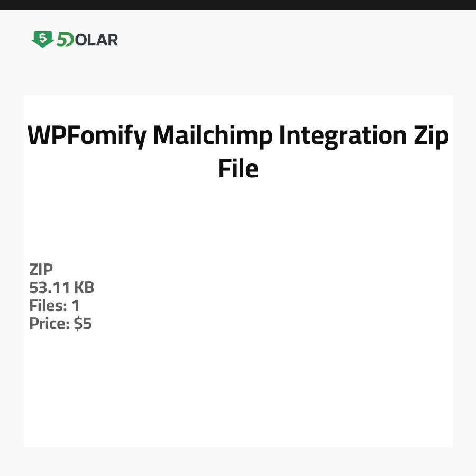Click the Files: 1 count line
The height and width of the screenshot is (476, 476).
[x=54, y=306]
